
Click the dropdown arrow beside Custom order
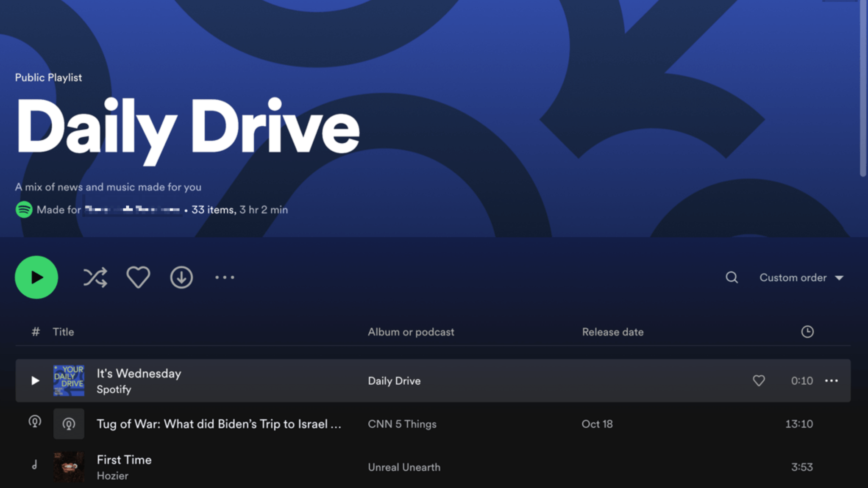[839, 278]
